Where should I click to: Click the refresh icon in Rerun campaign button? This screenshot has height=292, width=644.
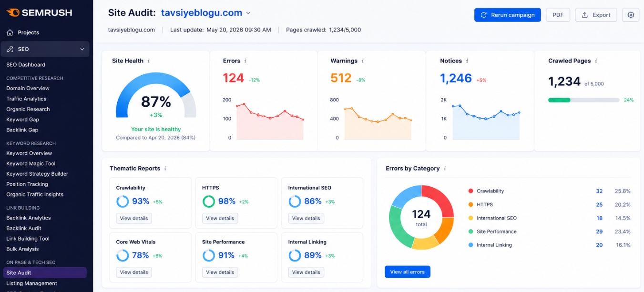484,15
